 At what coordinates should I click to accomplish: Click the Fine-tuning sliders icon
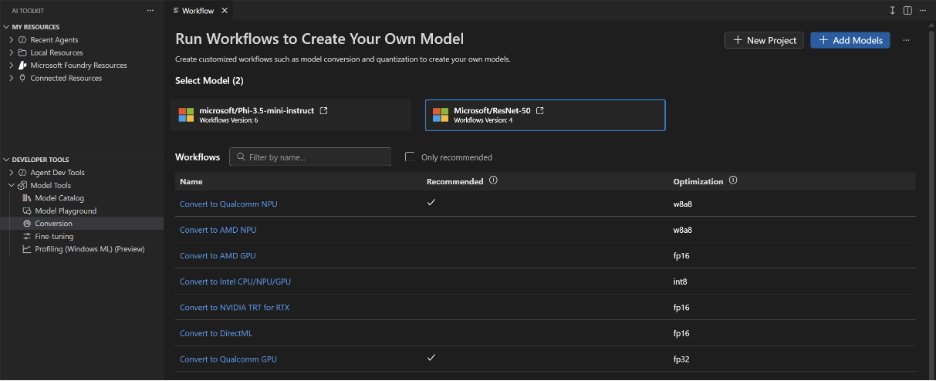tap(27, 236)
